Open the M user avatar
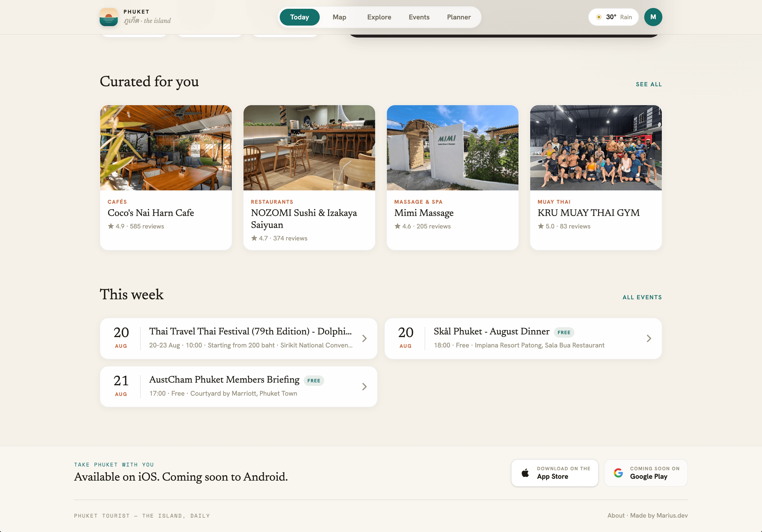762x532 pixels. click(x=653, y=17)
